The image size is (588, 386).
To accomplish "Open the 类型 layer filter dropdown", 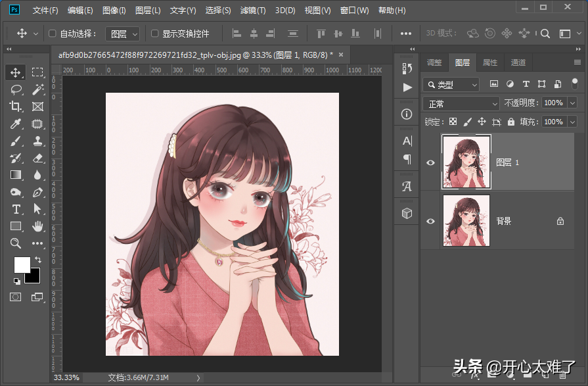I will [451, 84].
